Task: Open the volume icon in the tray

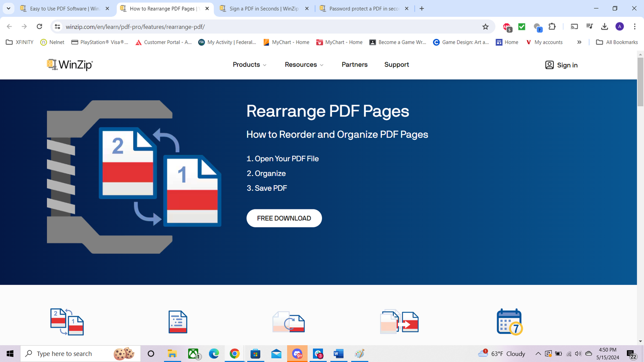Action: 578,354
